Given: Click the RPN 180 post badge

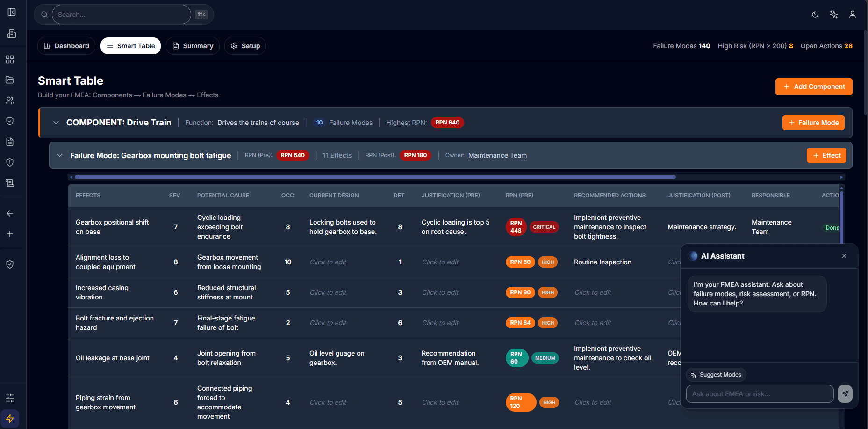Looking at the screenshot, I should (x=416, y=155).
